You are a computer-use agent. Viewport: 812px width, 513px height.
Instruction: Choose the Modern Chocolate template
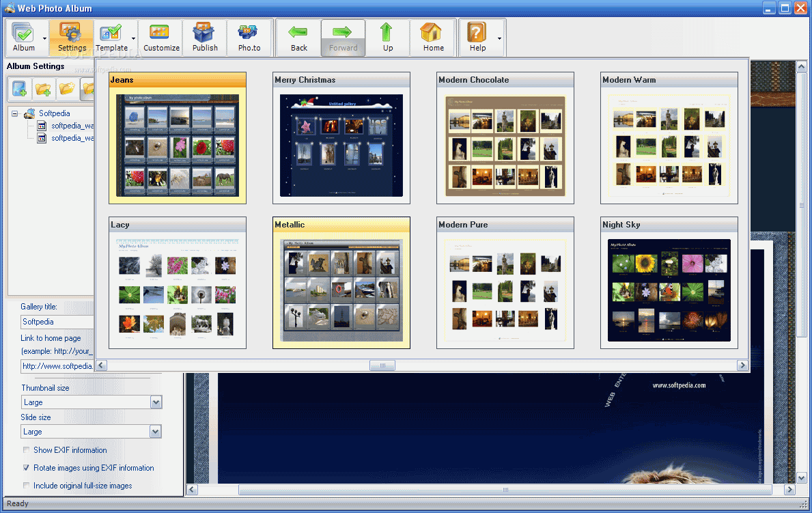(x=505, y=138)
